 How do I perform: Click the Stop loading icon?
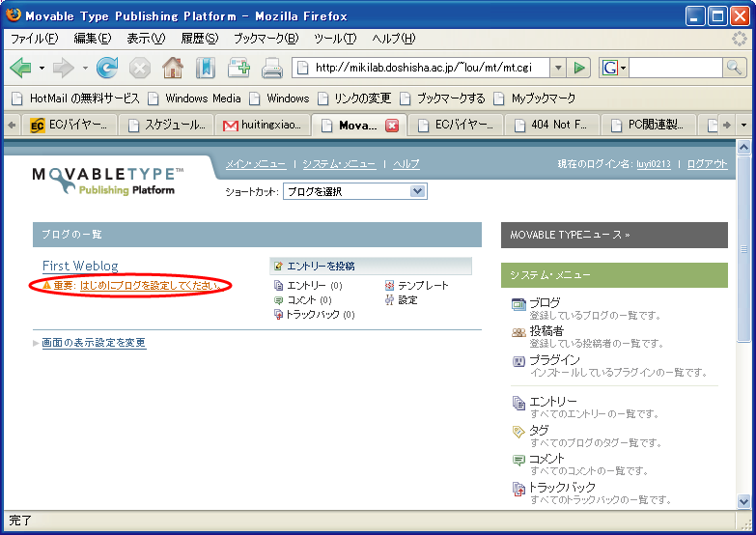[x=139, y=68]
